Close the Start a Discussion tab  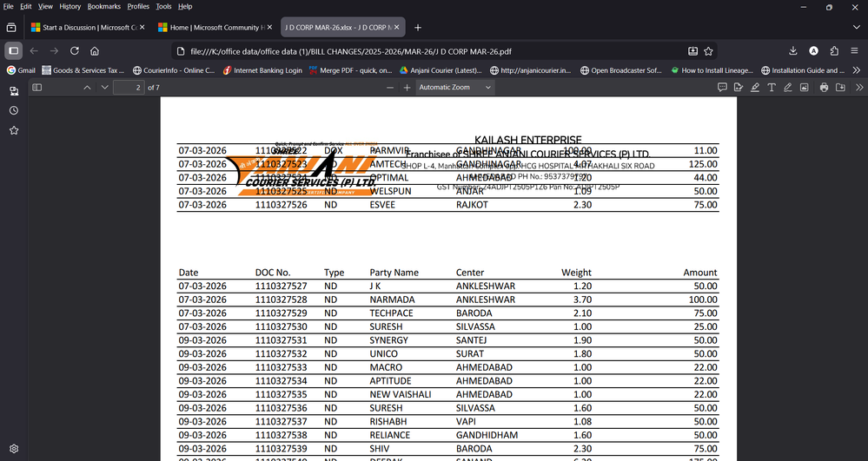point(142,27)
